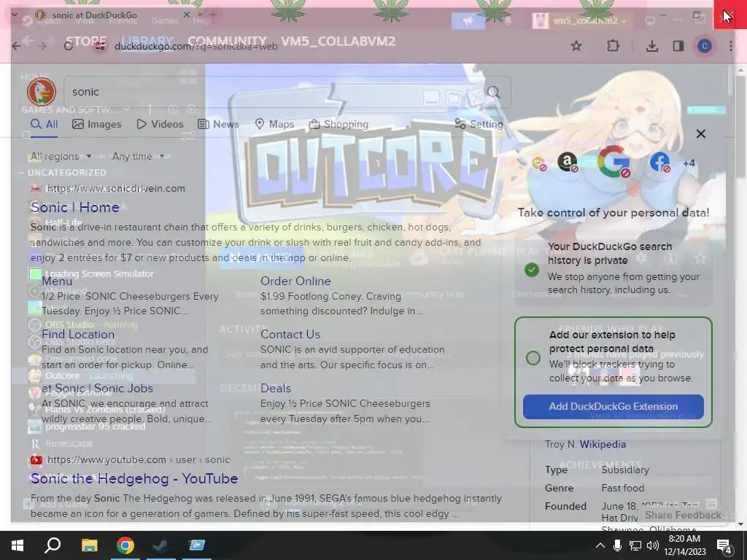
Task: Open the Chrome profile avatar C
Action: 705,46
